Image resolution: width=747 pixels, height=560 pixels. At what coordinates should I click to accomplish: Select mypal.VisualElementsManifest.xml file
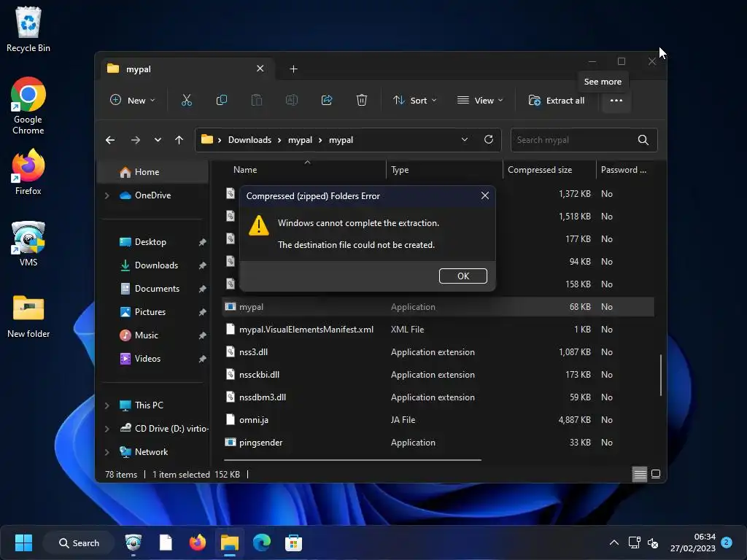438,330
